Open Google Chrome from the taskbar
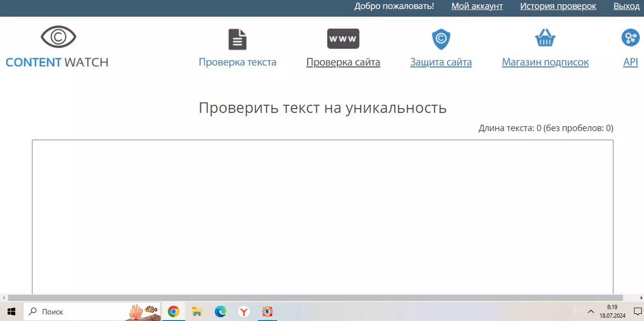 [x=173, y=312]
